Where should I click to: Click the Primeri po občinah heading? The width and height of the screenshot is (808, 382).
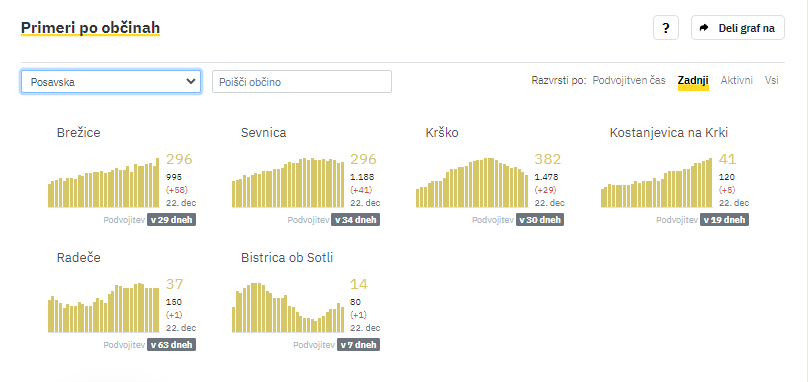point(90,28)
